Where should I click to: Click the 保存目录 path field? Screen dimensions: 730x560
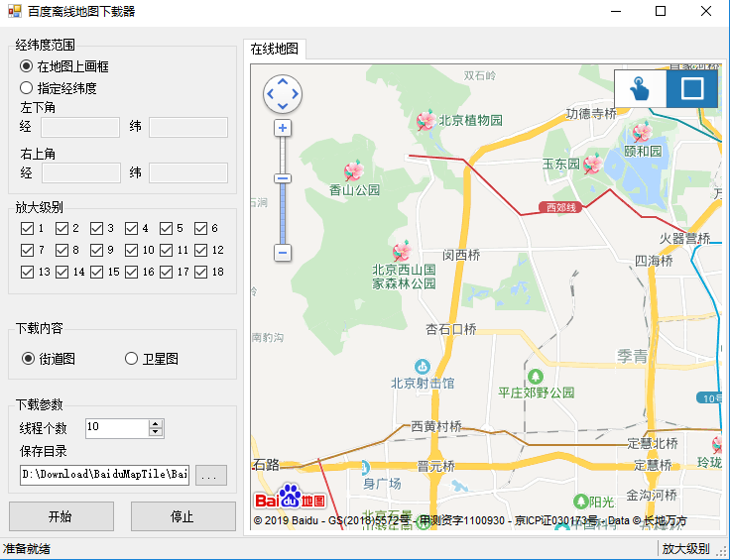(104, 475)
